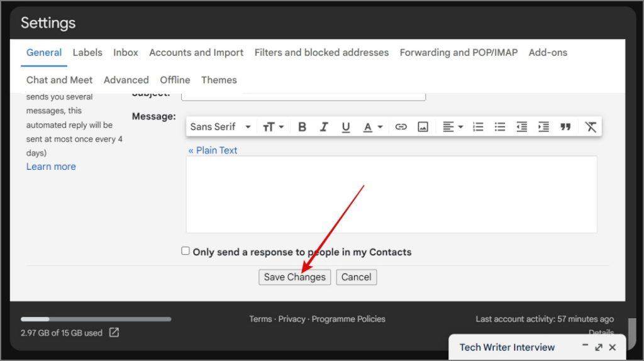The image size is (644, 361).
Task: Open Forwarding and POP/IMAP tab
Action: [x=458, y=53]
